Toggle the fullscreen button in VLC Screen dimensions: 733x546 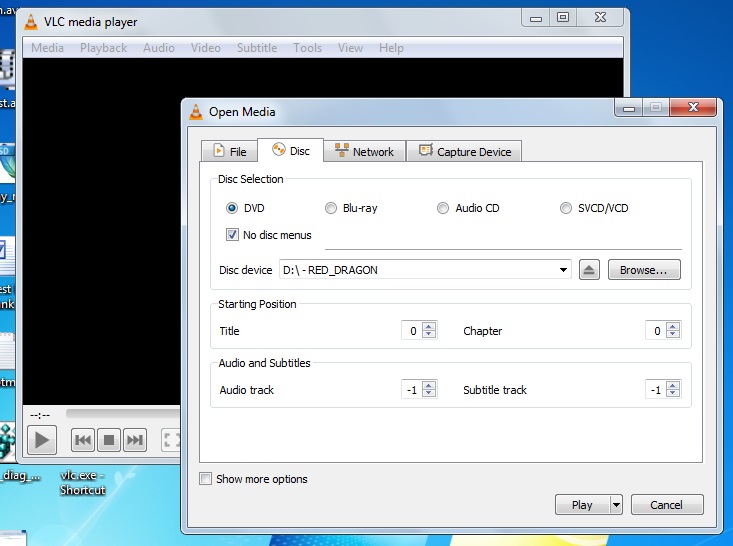point(171,440)
